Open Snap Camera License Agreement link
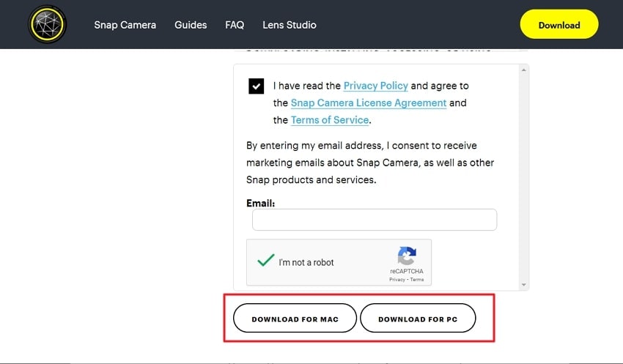The height and width of the screenshot is (364, 623). pyautogui.click(x=369, y=103)
